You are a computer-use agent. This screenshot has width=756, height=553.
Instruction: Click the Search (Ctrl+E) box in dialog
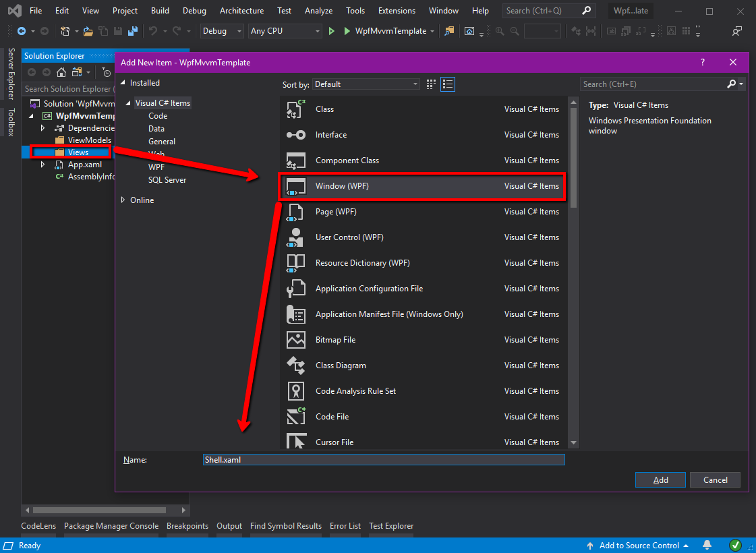tap(653, 84)
